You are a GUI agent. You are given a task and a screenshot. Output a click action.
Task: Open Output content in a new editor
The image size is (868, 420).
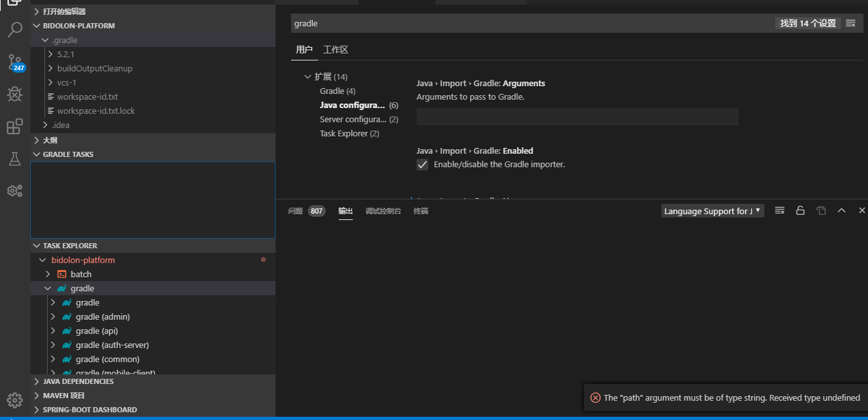pos(821,210)
